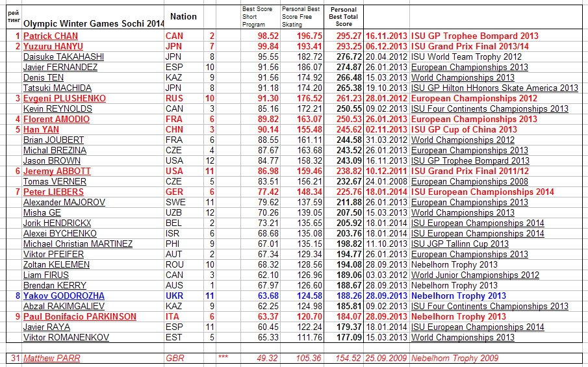
Task: Click the ISU JGP Tallinn Cup 2013 link
Action: tap(460, 244)
